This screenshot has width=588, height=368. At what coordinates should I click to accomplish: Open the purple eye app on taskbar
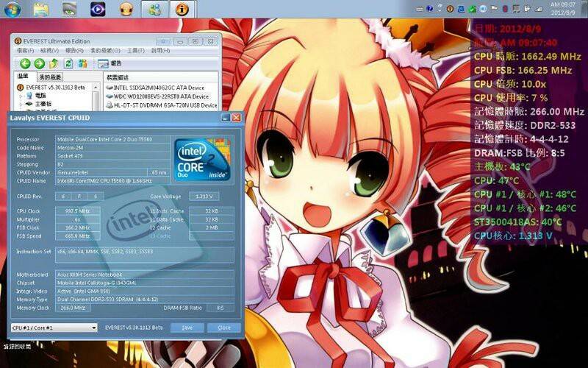point(98,9)
